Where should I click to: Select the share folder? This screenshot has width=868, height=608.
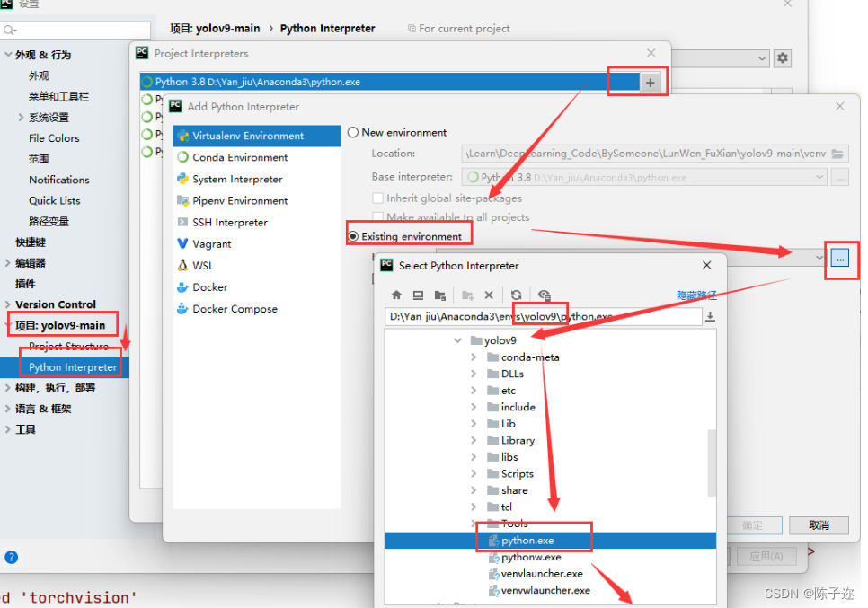coord(507,490)
